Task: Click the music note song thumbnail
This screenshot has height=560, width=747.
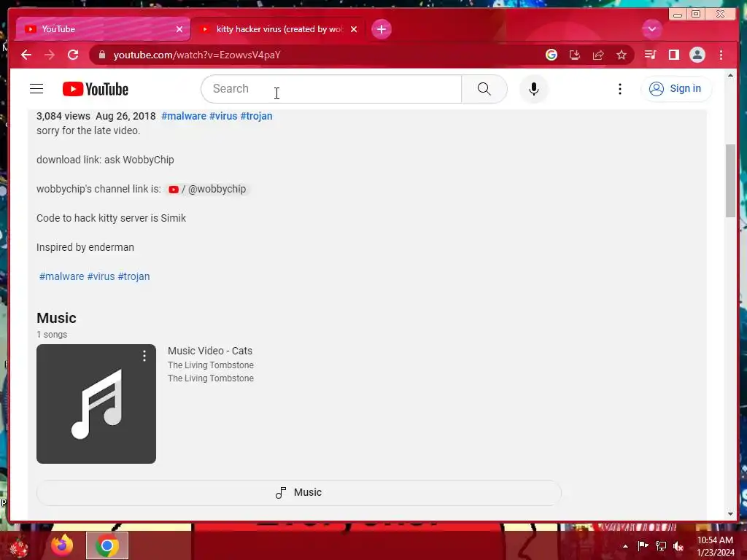Action: (x=96, y=404)
